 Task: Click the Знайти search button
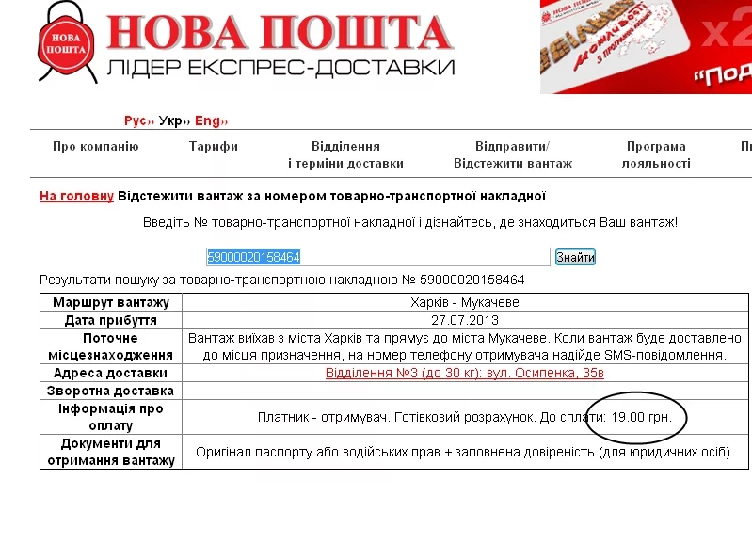pyautogui.click(x=575, y=258)
